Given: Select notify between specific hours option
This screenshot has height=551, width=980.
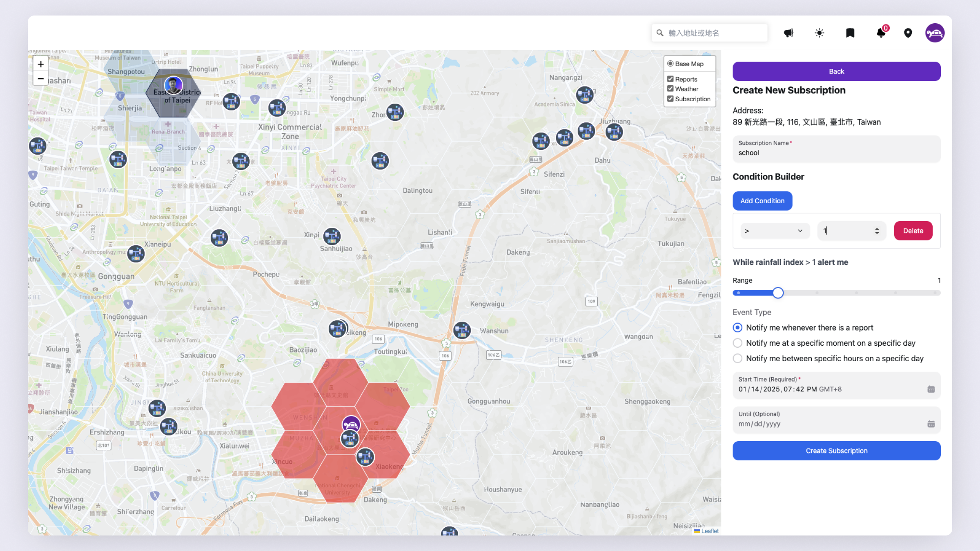Looking at the screenshot, I should tap(737, 358).
